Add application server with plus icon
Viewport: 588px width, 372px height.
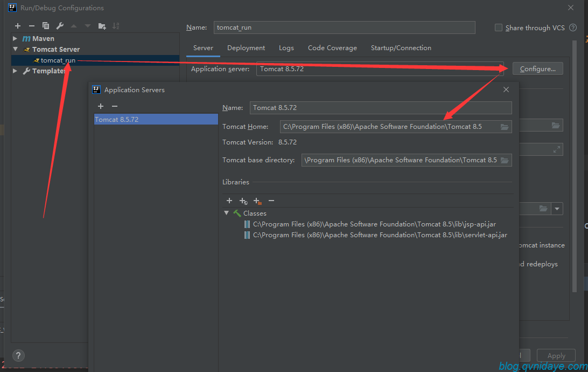click(101, 106)
